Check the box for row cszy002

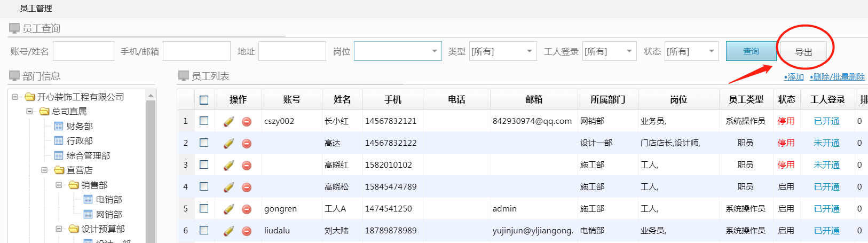point(204,121)
